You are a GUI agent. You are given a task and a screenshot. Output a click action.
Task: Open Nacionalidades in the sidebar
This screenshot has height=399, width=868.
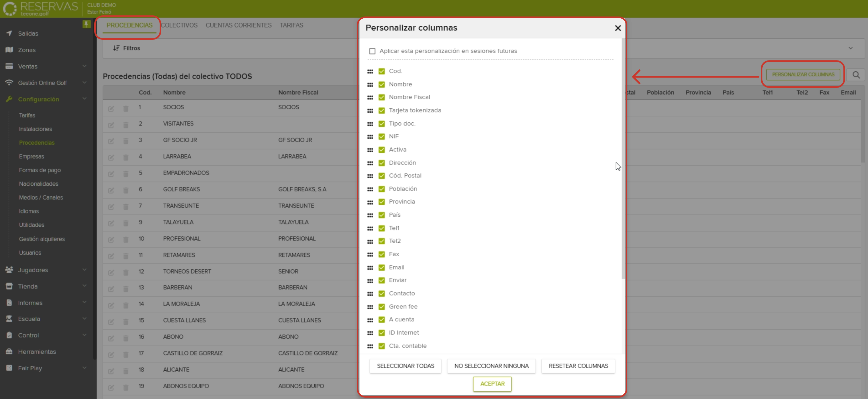pos(38,184)
